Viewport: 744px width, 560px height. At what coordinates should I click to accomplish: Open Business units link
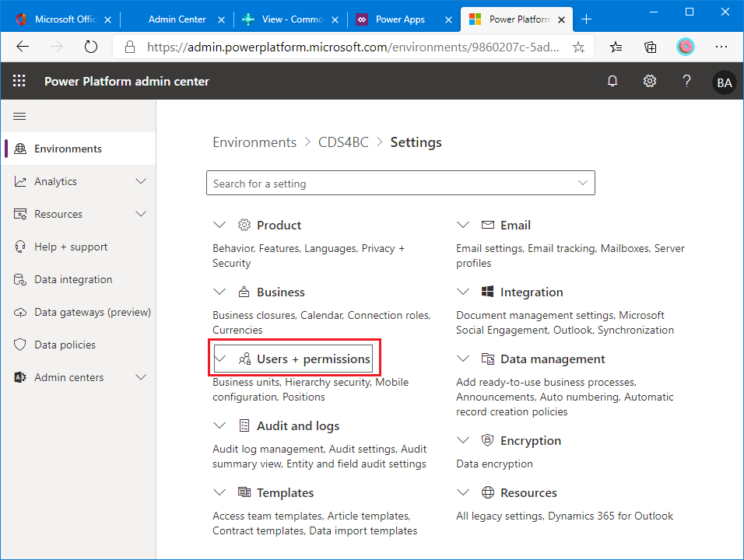(x=246, y=382)
